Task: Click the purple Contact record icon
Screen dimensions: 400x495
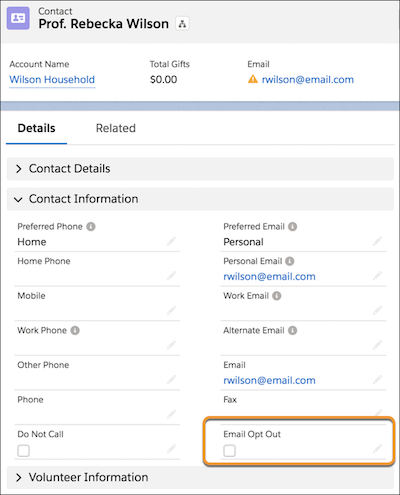Action: coord(18,18)
